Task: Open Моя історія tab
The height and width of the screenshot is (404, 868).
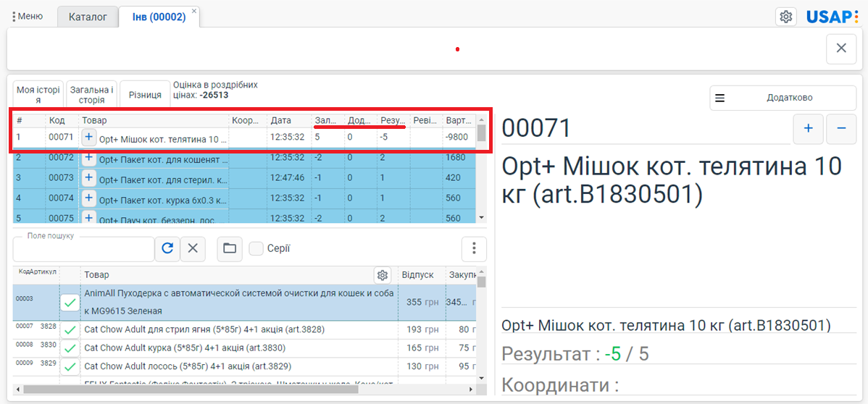Action: click(x=38, y=93)
